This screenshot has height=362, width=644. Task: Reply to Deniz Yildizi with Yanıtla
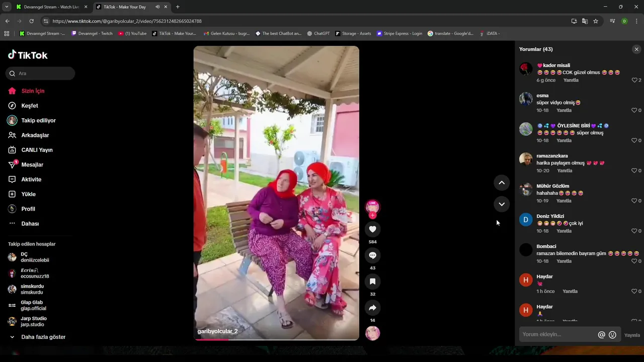coord(564,231)
